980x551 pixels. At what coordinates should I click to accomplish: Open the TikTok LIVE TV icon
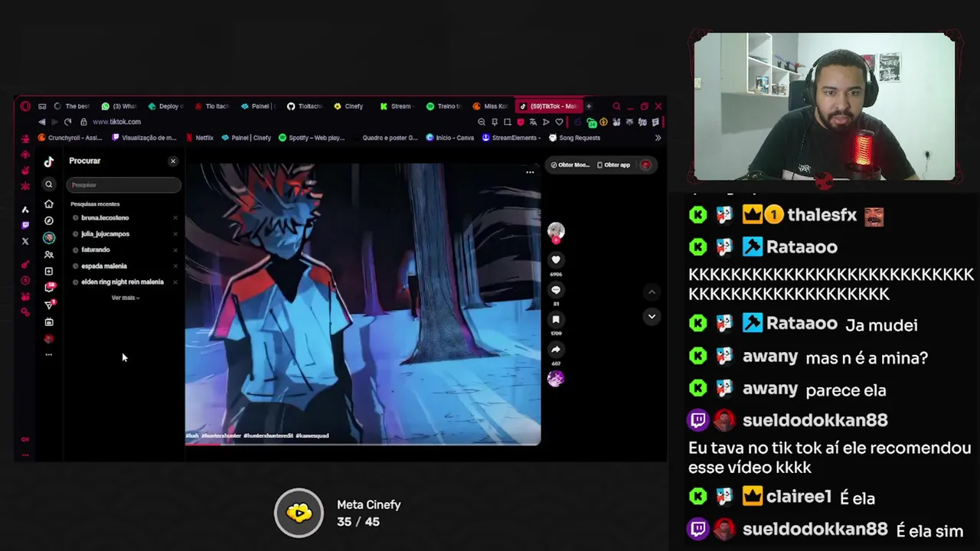(x=48, y=322)
